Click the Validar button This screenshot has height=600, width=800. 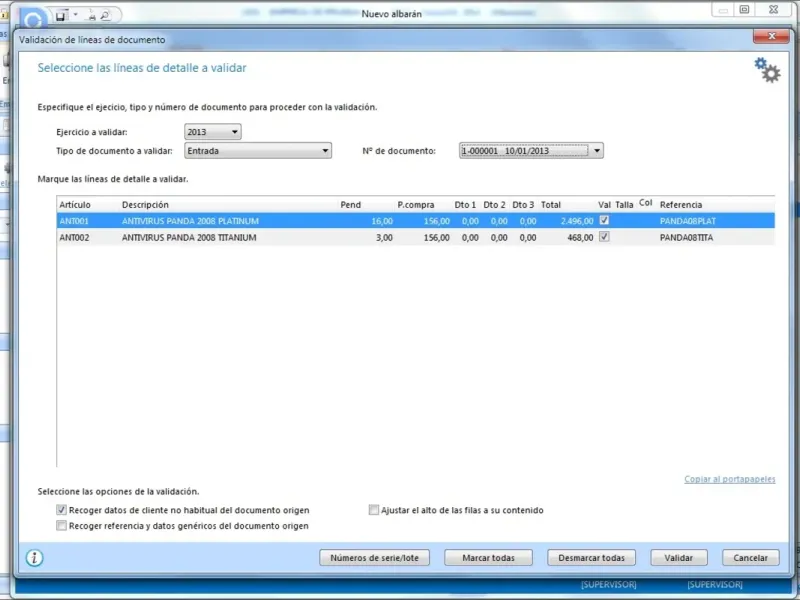(x=679, y=558)
